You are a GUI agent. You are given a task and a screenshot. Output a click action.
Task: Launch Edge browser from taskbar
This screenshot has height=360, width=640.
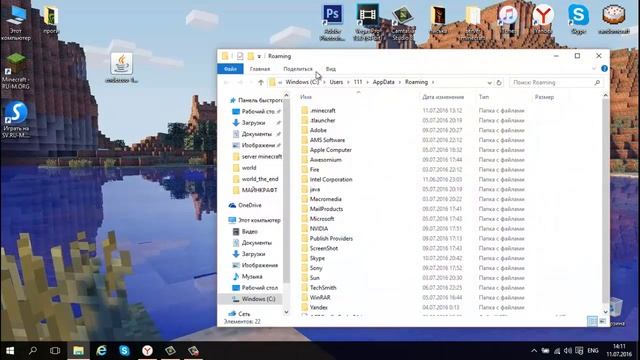click(x=101, y=351)
